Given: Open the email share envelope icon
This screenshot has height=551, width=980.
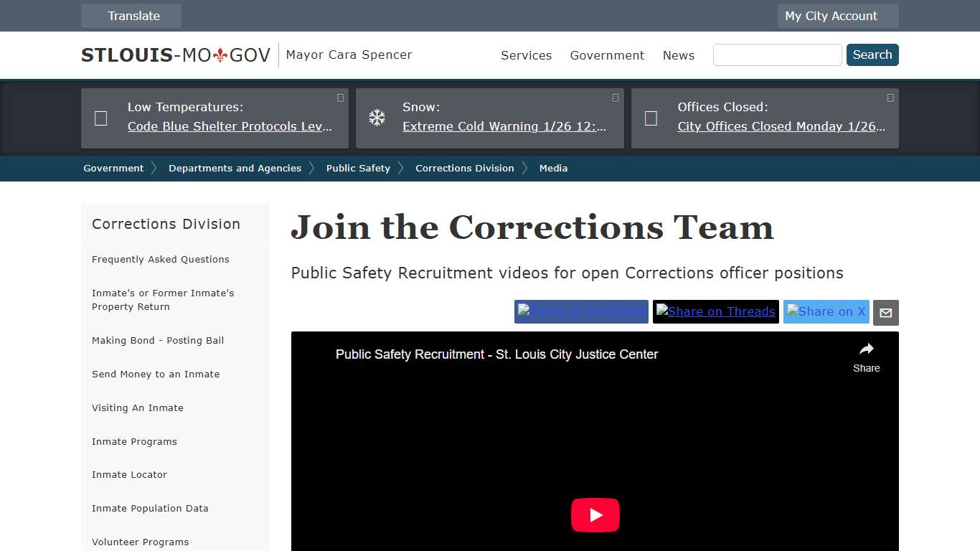Looking at the screenshot, I should [885, 312].
